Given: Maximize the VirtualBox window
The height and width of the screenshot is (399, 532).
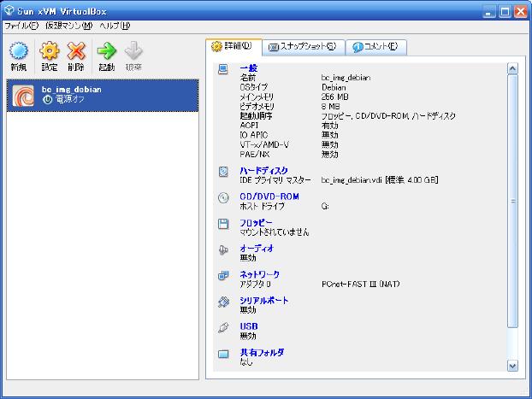Looking at the screenshot, I should coord(505,11).
